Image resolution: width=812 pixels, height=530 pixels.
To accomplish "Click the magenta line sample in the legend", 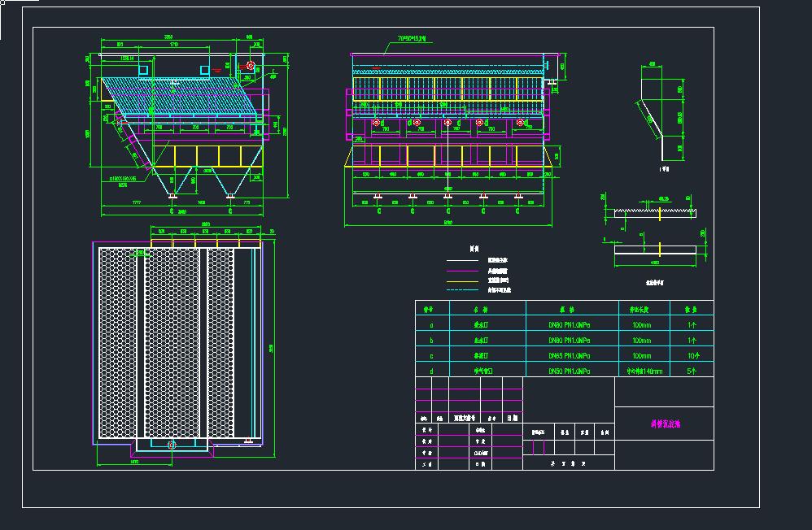I will pyautogui.click(x=464, y=270).
